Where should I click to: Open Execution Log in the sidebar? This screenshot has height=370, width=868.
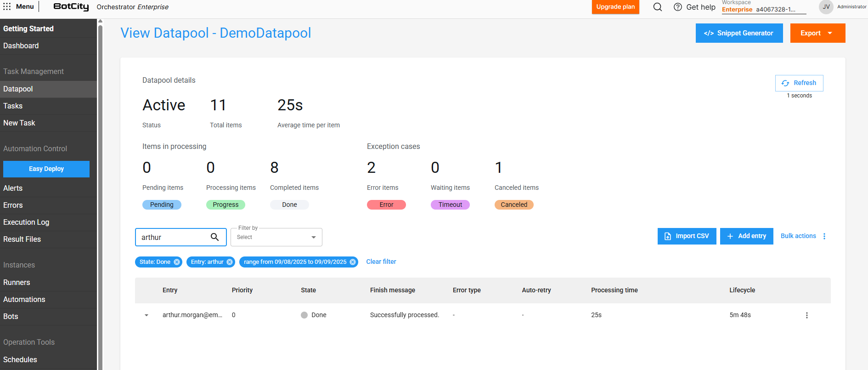pos(26,222)
